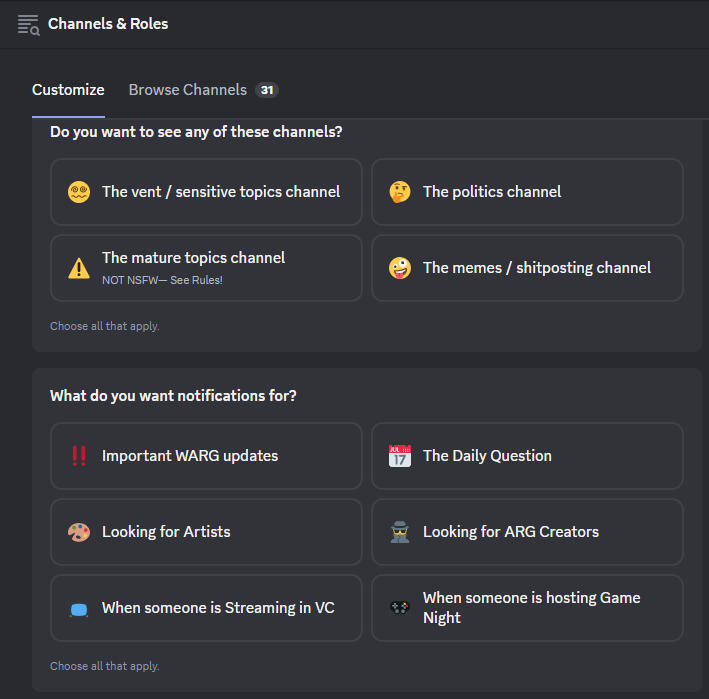Screen dimensions: 709x699
Task: Click the Channels & Roles header icon
Action: [28, 24]
